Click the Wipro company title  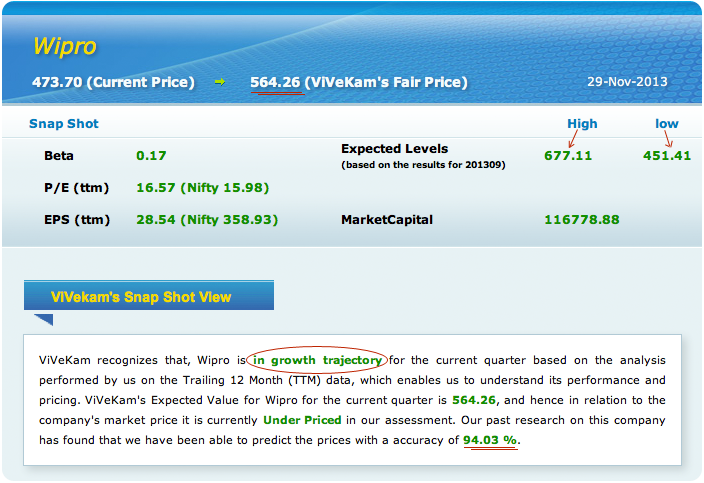65,47
